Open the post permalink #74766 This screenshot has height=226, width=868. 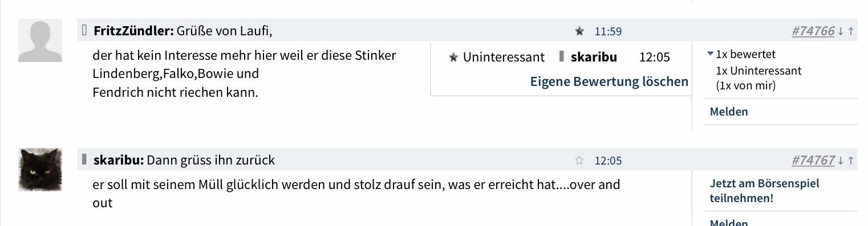[x=813, y=31]
